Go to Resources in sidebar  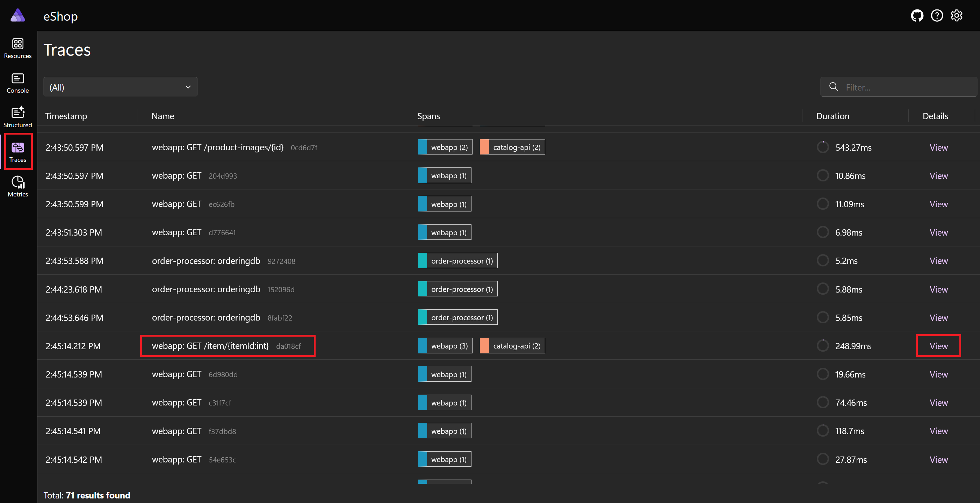click(x=17, y=48)
